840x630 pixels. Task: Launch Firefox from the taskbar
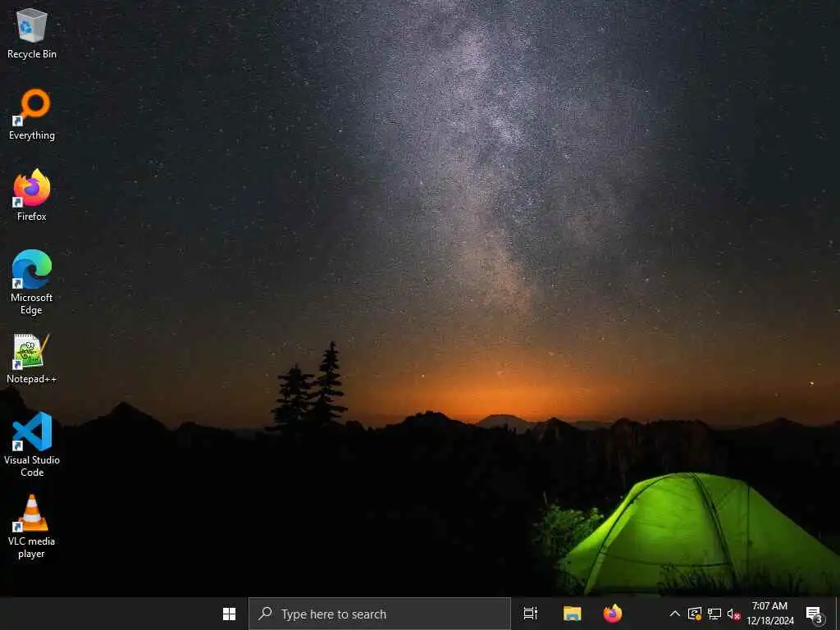pyautogui.click(x=612, y=614)
